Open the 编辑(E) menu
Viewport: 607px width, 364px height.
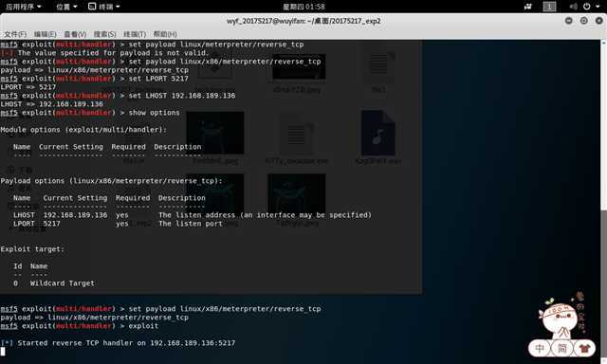tap(45, 34)
